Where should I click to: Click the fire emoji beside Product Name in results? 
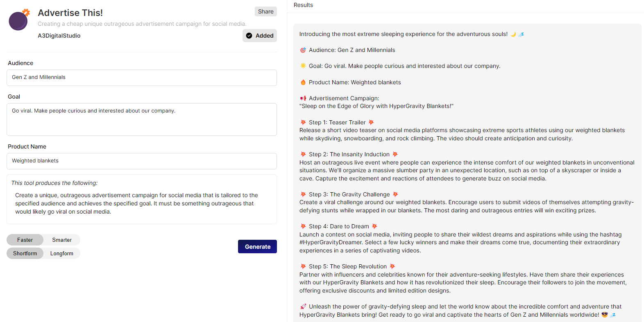[x=303, y=82]
